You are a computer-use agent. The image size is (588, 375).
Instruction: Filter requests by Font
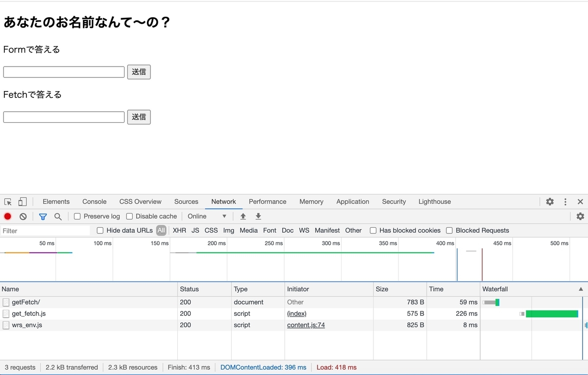[x=269, y=231]
